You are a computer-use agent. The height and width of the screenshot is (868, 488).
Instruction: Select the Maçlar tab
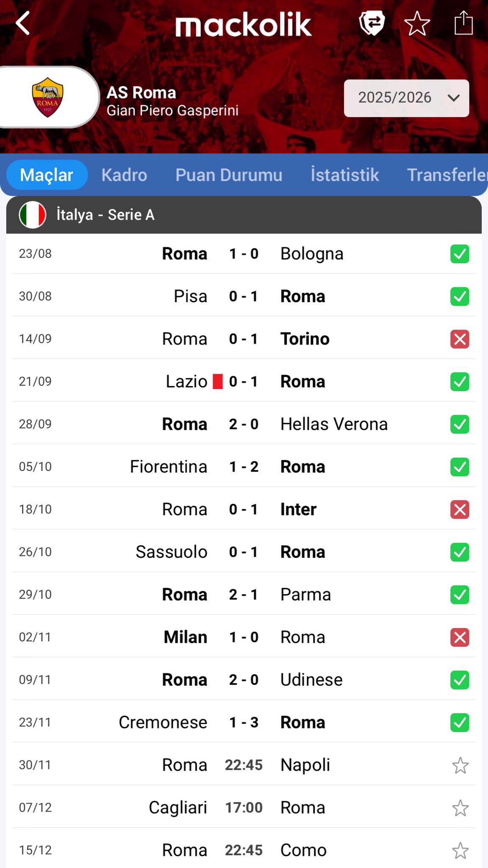(47, 175)
